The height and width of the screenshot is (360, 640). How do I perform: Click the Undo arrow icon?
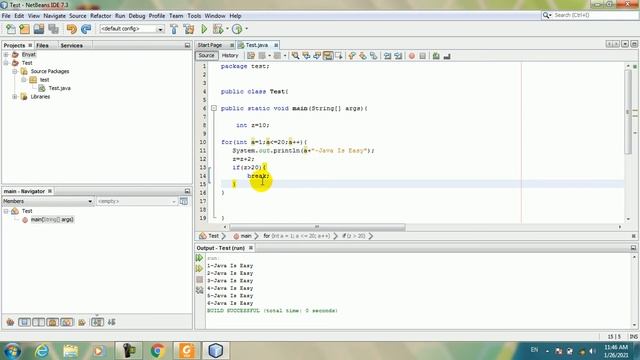[71, 29]
